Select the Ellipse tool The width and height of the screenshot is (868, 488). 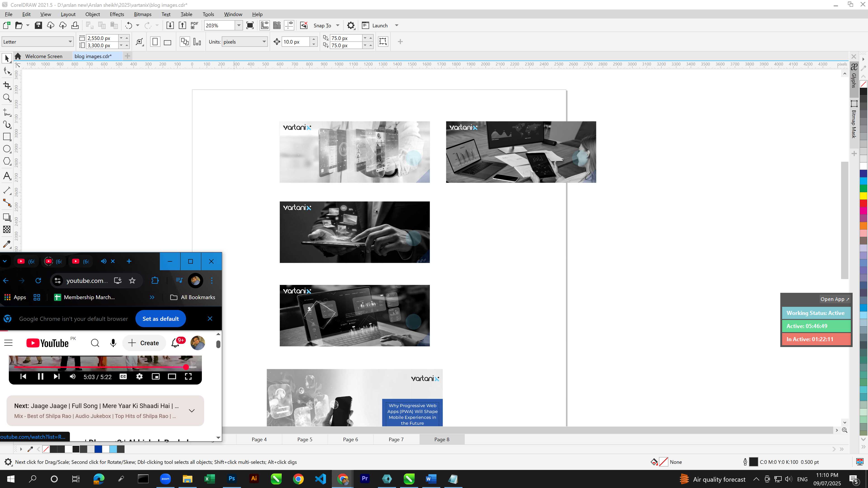[7, 149]
